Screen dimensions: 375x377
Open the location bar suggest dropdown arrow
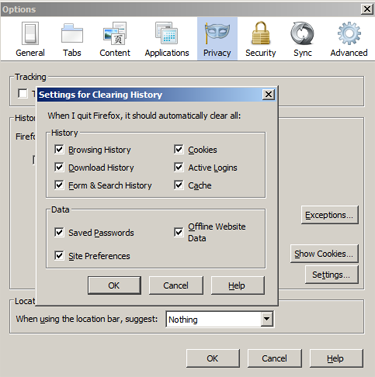click(x=266, y=319)
